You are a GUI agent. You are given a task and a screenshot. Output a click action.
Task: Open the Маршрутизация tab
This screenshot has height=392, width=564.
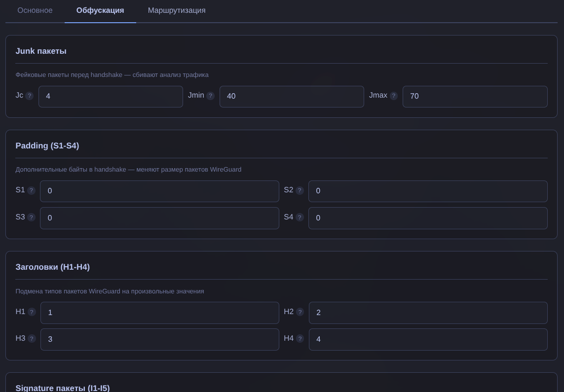tap(177, 10)
